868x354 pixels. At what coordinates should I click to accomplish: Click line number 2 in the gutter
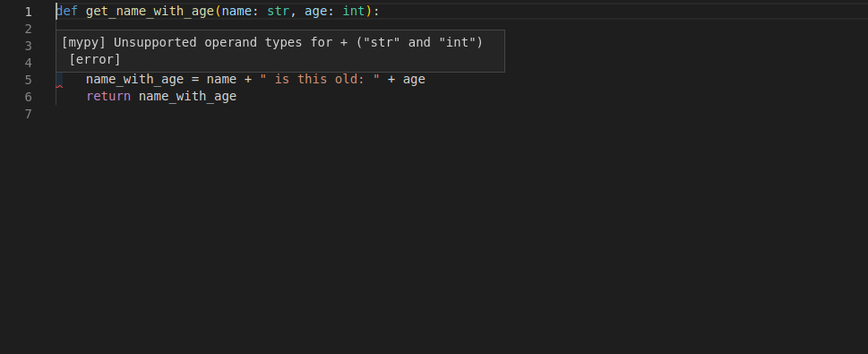pyautogui.click(x=29, y=29)
